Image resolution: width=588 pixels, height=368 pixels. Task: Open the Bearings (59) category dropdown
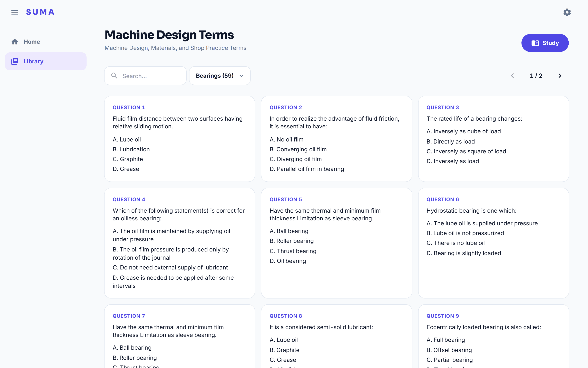220,76
